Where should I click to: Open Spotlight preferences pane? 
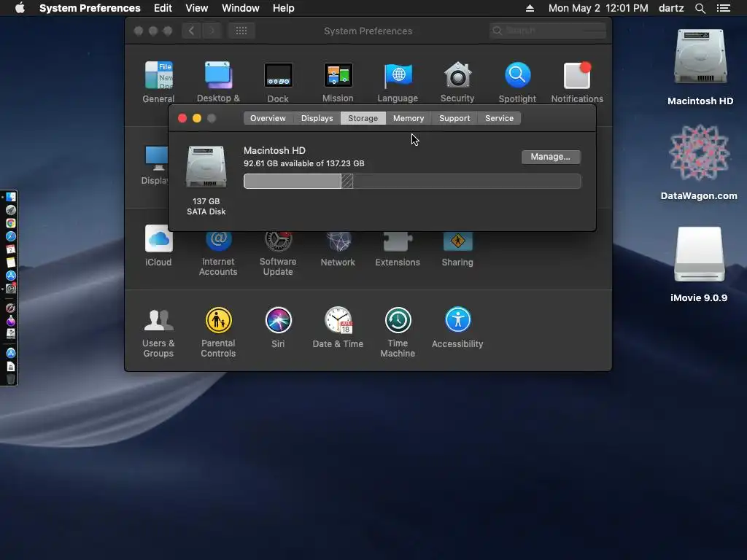click(x=517, y=82)
